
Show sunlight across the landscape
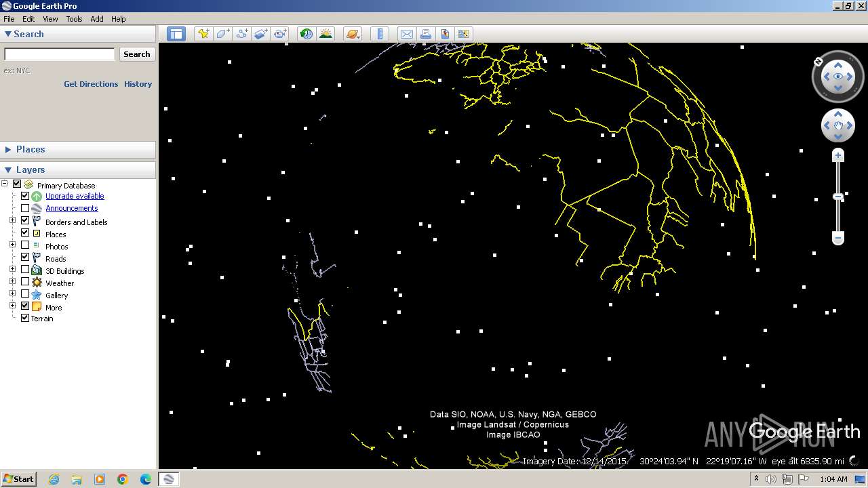tap(326, 34)
